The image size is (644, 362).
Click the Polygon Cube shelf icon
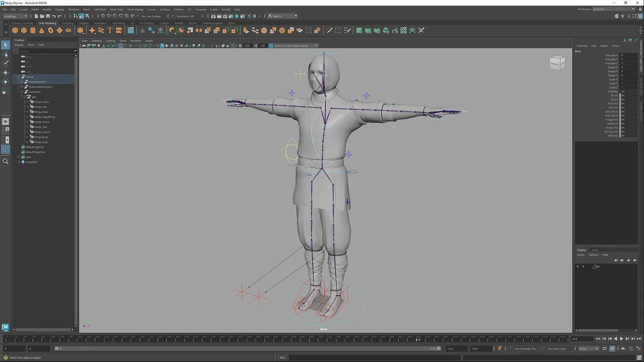point(24,31)
